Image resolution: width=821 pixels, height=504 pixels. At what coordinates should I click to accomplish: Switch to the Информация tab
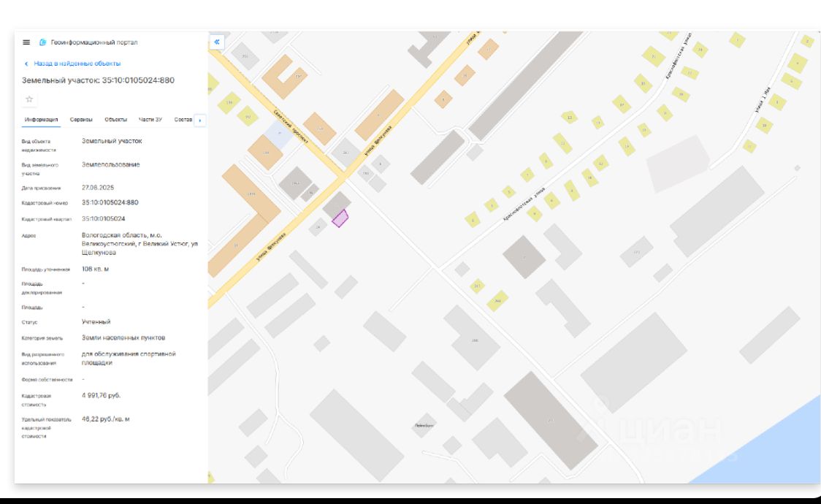(x=41, y=120)
